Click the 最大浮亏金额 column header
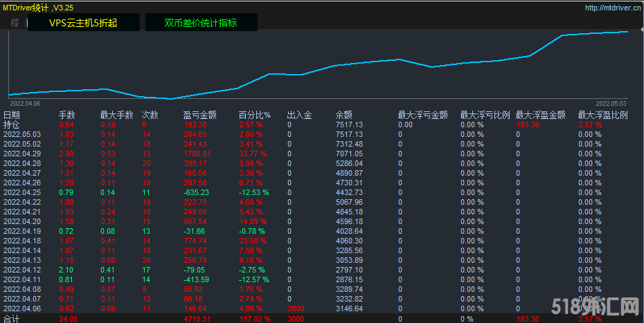This screenshot has height=323, width=644. [x=422, y=115]
